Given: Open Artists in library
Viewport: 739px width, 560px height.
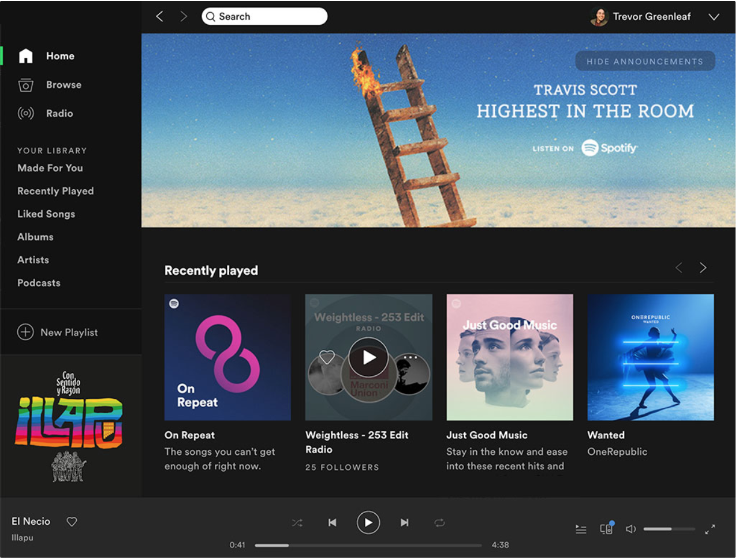Looking at the screenshot, I should [x=33, y=260].
